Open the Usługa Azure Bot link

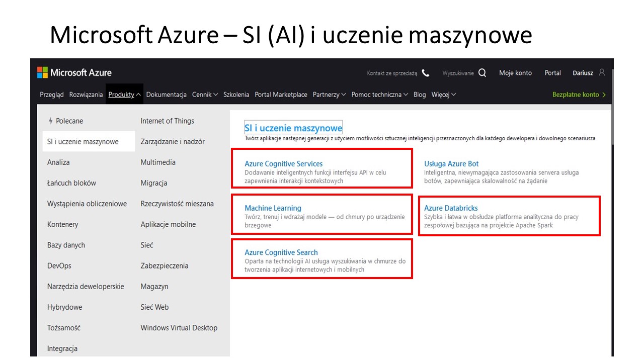tap(451, 164)
